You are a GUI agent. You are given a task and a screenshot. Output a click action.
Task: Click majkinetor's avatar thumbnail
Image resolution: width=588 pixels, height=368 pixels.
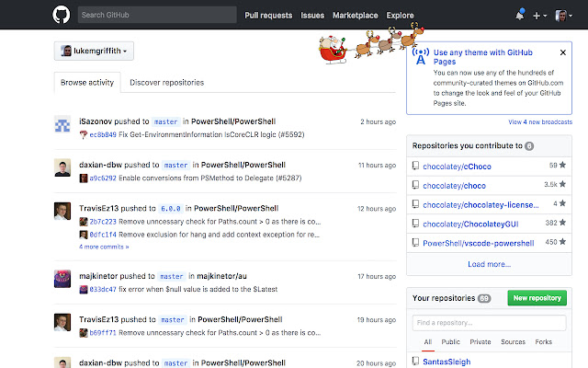point(62,279)
